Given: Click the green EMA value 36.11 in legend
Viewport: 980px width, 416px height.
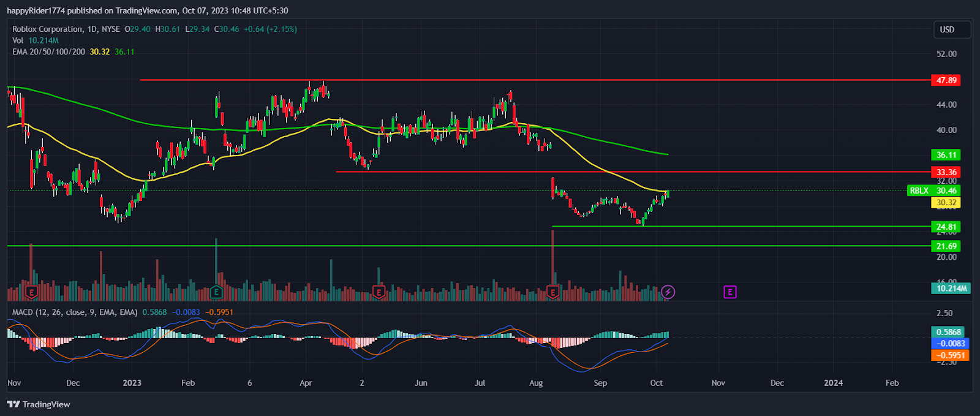Looking at the screenshot, I should [x=124, y=51].
